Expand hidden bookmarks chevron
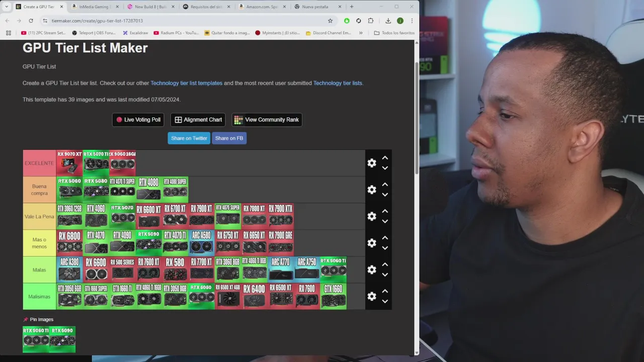Screen dimensions: 644x362 pos(360,33)
